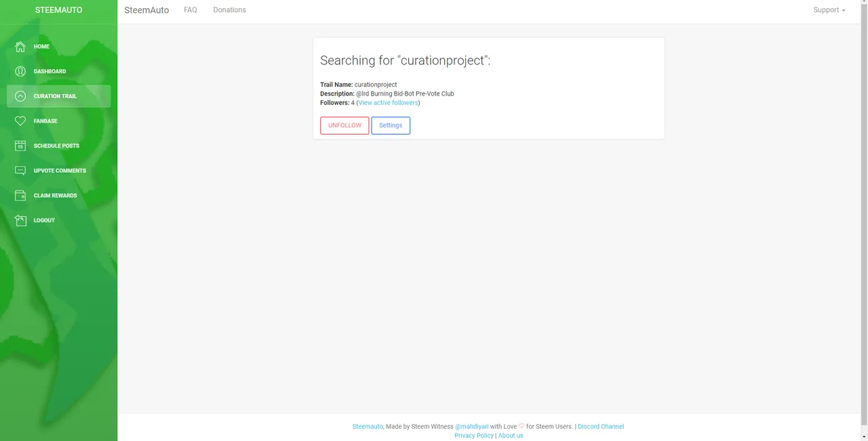This screenshot has width=868, height=441.
Task: Open the Privacy Policy link
Action: point(474,436)
